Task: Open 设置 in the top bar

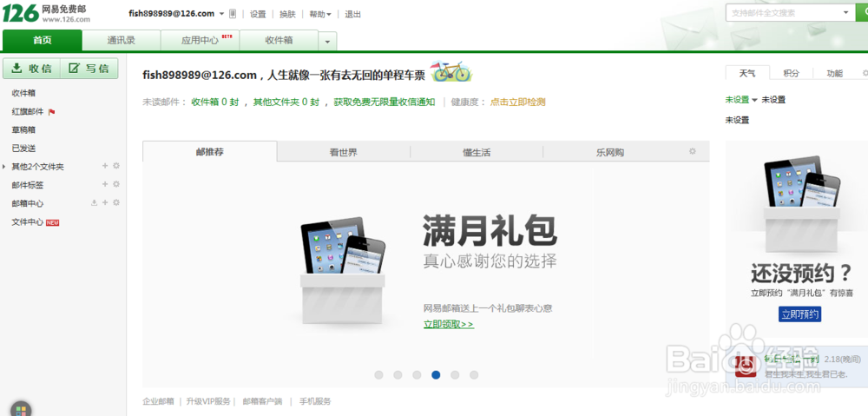Action: 258,15
